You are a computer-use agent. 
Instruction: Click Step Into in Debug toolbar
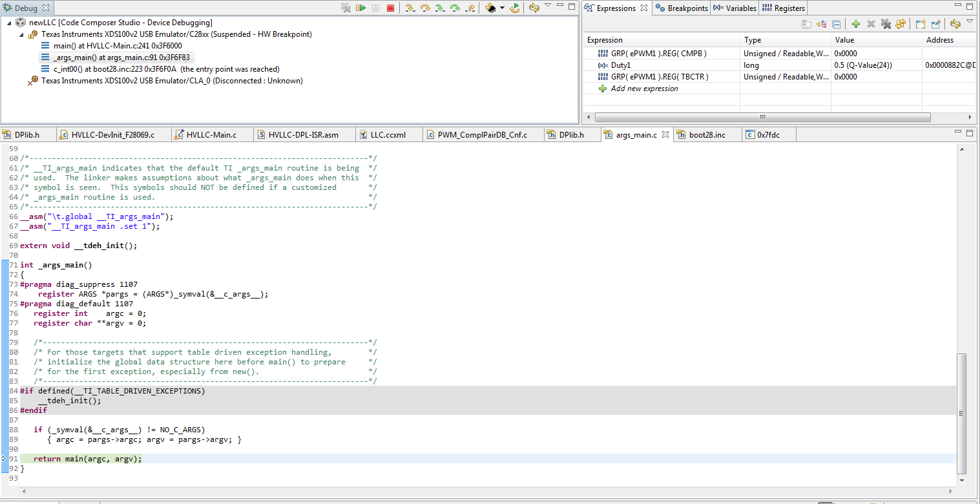click(410, 8)
